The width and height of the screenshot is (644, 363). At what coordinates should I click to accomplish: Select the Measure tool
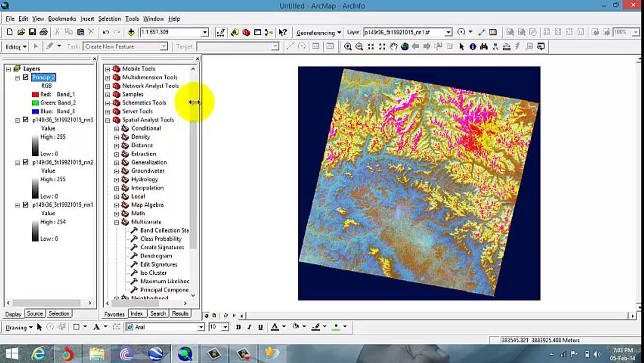click(x=506, y=46)
